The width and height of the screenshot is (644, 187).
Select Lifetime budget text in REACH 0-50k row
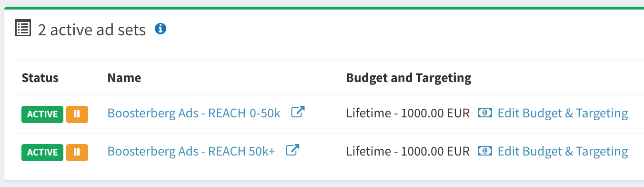408,113
